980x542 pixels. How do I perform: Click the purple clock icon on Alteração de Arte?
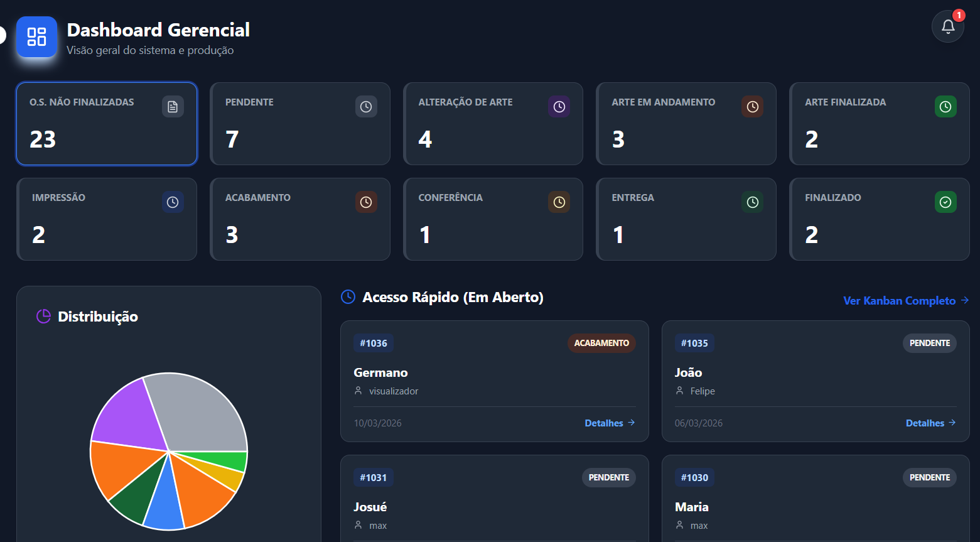[x=559, y=107]
